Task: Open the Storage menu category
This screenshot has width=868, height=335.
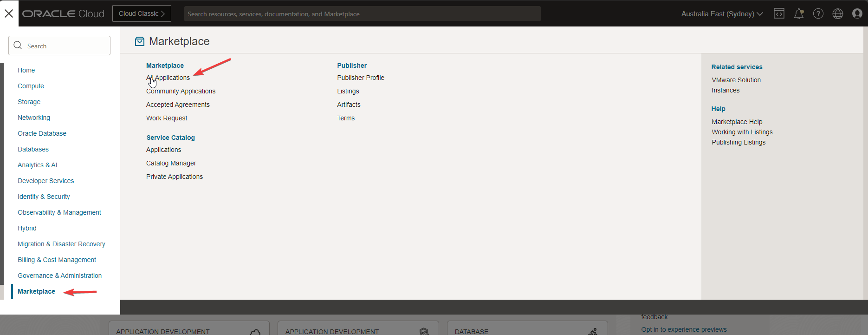Action: (x=29, y=102)
